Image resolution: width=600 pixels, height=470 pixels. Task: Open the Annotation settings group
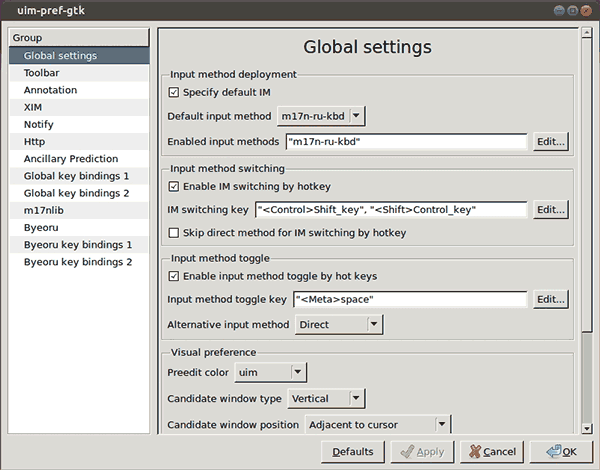coord(79,90)
